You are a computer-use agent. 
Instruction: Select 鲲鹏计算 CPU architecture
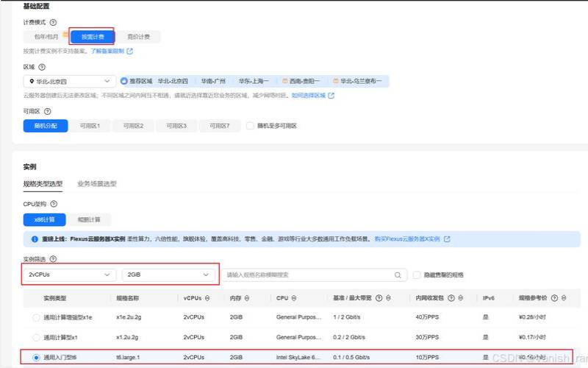(89, 219)
